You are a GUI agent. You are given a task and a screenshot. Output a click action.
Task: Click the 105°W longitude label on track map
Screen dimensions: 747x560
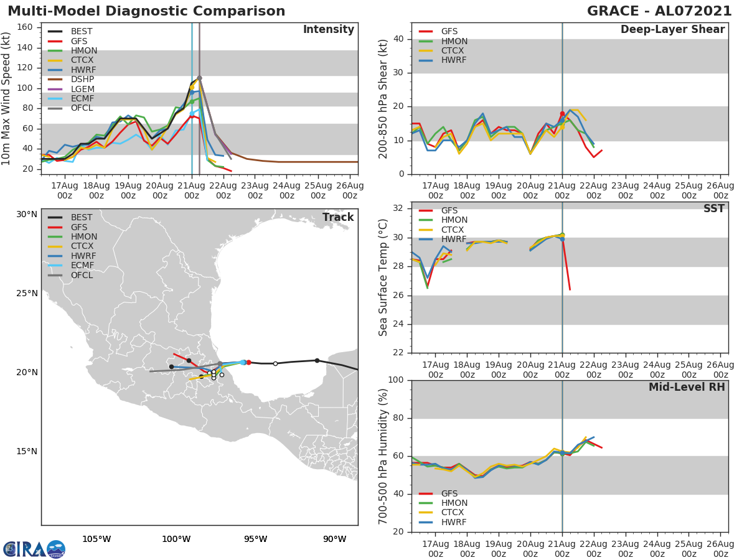(96, 539)
